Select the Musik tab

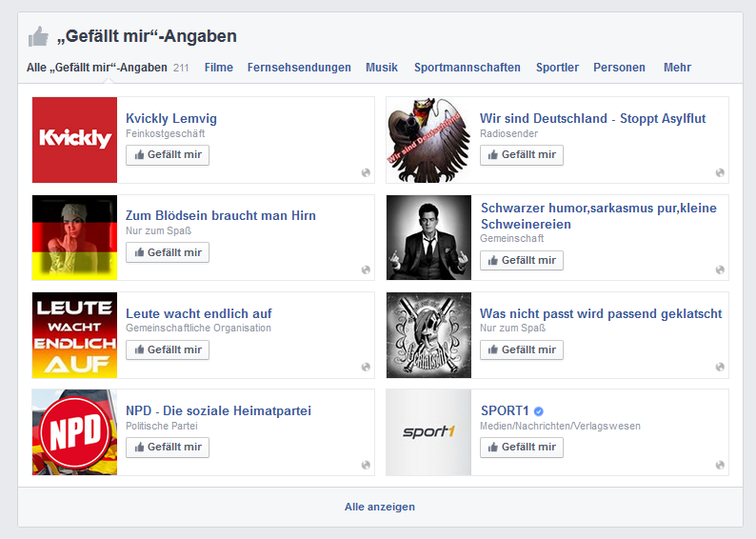click(x=382, y=68)
